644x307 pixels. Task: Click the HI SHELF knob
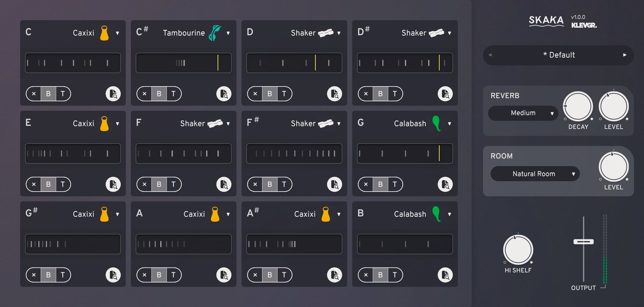tap(518, 250)
